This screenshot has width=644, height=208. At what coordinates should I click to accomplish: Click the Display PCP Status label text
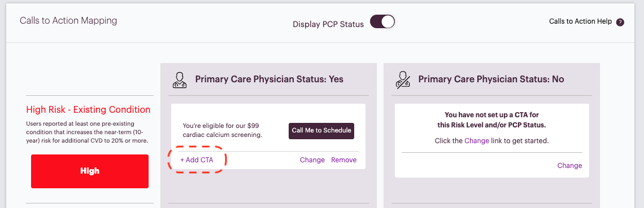328,24
